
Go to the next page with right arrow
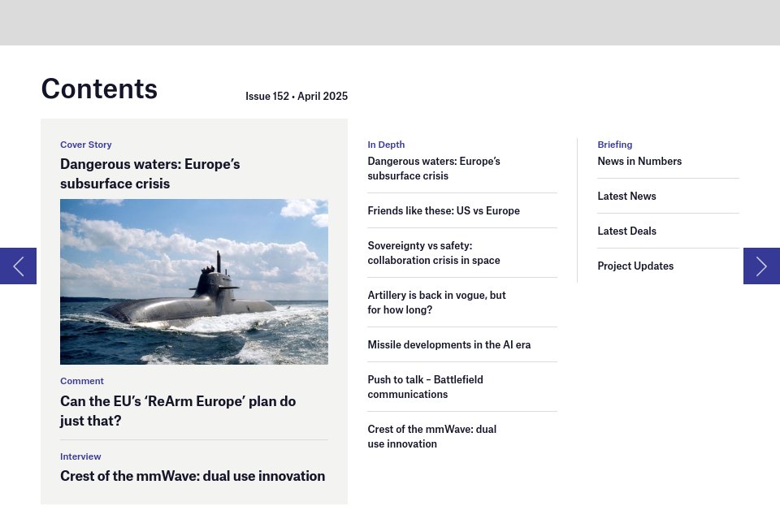coord(761,266)
